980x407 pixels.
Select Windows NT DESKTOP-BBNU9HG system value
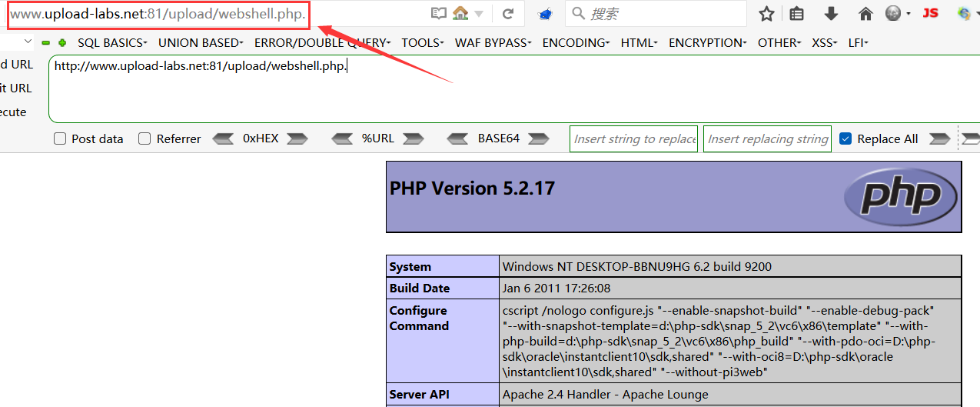click(x=637, y=267)
